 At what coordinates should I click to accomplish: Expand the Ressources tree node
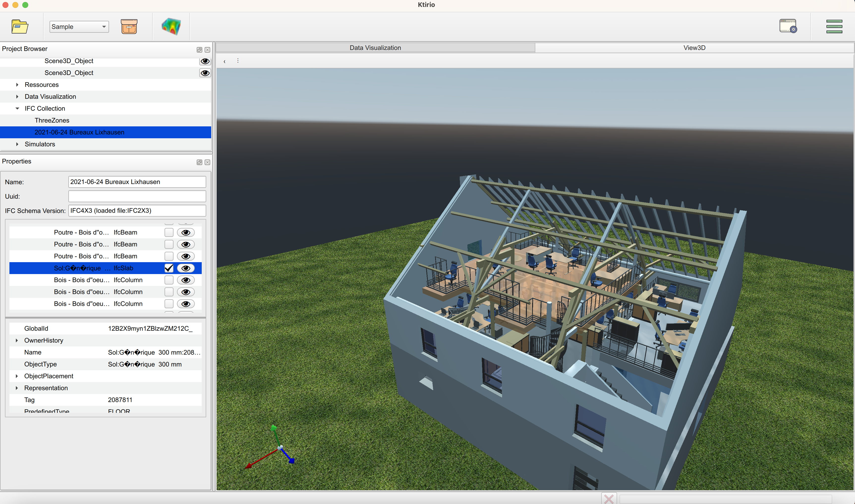(x=17, y=84)
